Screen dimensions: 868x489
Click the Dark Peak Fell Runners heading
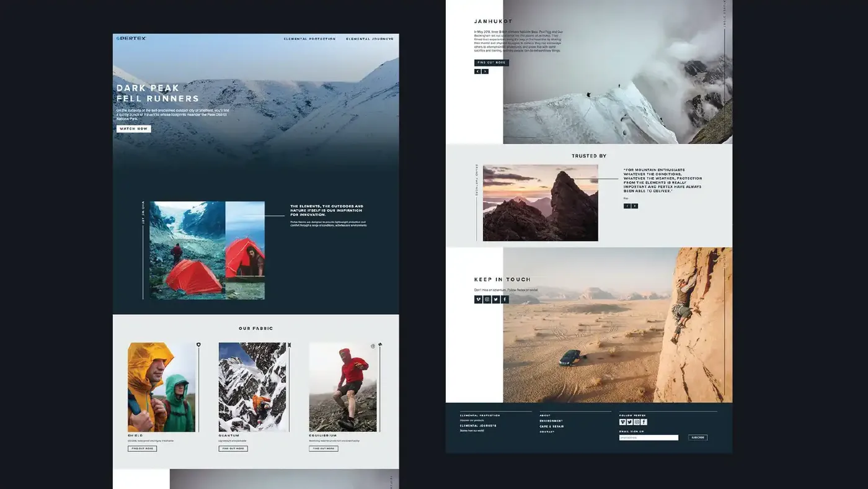click(157, 93)
